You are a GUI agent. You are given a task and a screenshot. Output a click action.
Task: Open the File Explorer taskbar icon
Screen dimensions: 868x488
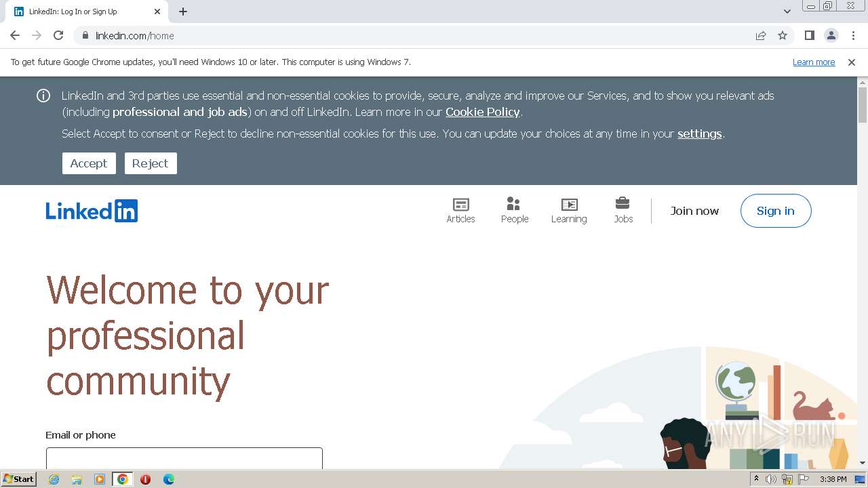tap(77, 479)
